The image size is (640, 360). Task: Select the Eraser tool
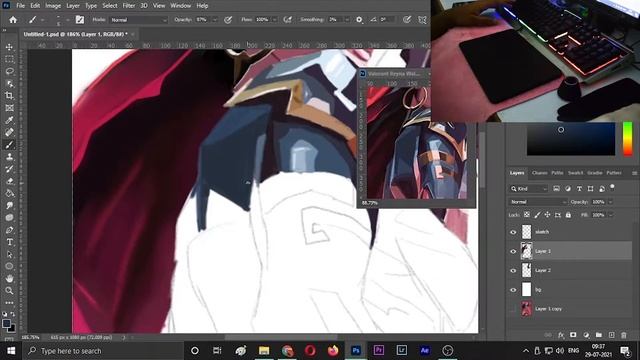click(9, 181)
